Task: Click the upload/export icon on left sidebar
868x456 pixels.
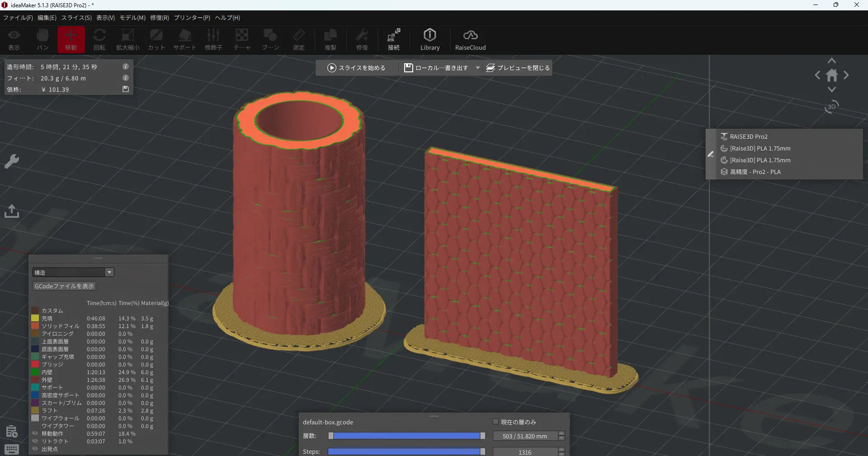Action: [12, 211]
